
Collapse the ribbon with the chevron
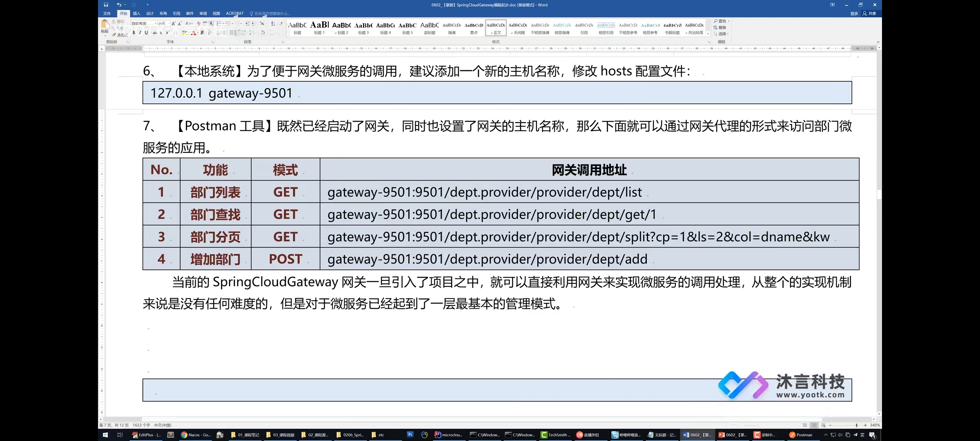(878, 42)
